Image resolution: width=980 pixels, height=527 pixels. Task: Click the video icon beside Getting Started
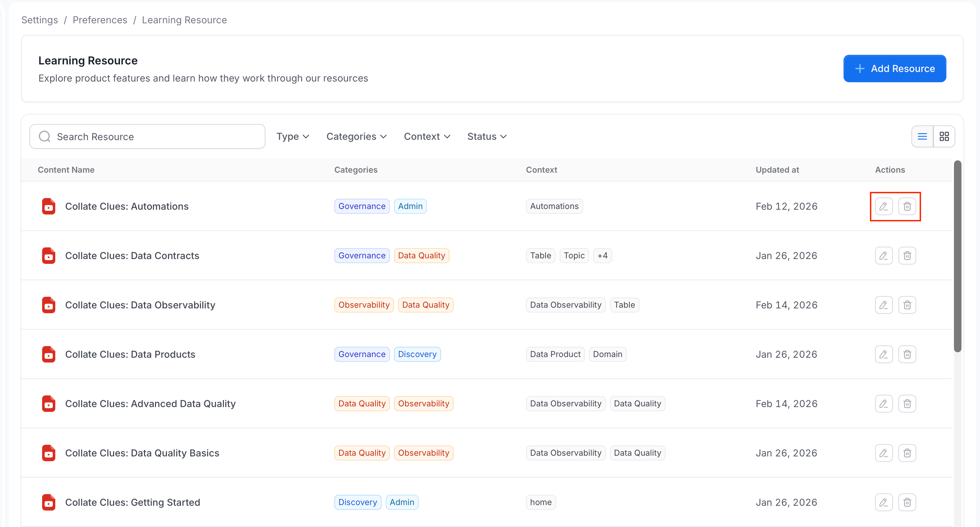click(x=48, y=502)
